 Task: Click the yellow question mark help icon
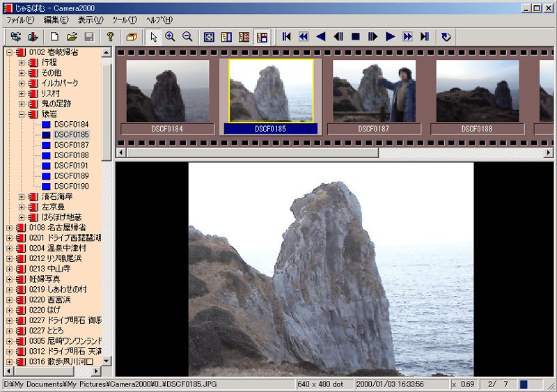pos(110,37)
